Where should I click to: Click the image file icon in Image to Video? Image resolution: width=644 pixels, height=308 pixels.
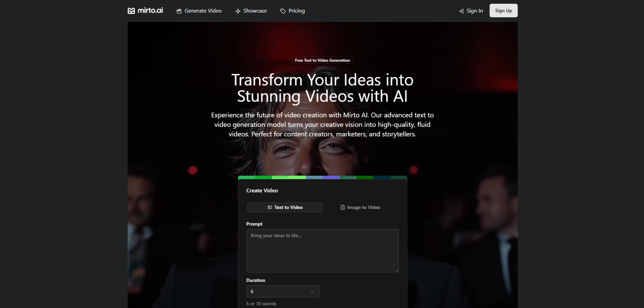[x=342, y=207]
